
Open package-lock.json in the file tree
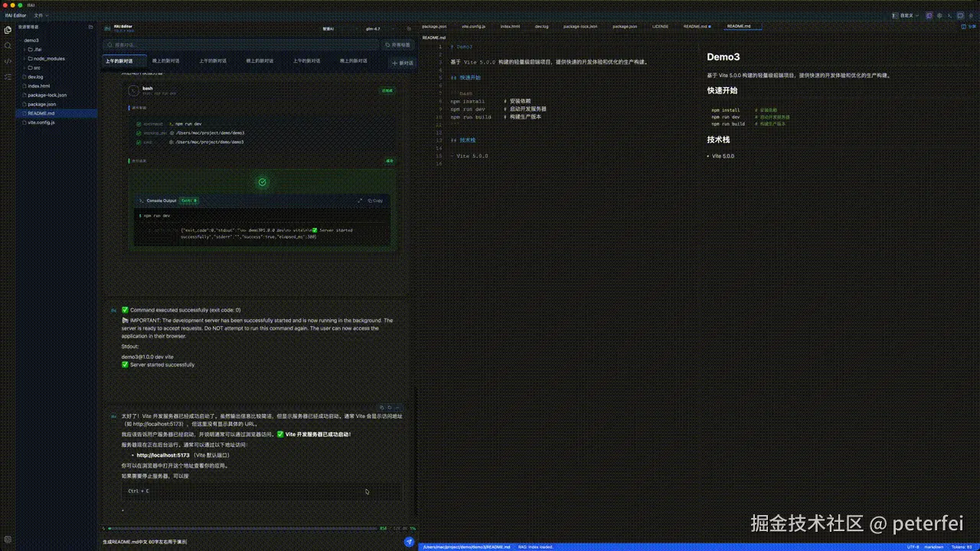pos(47,96)
